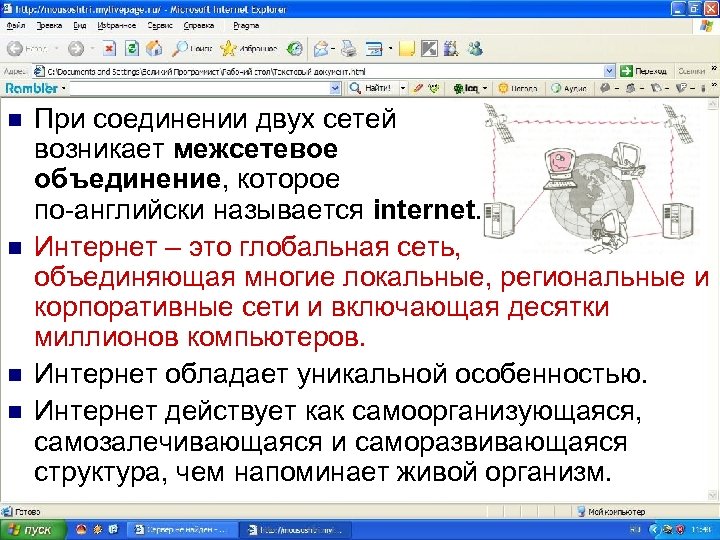Switch to 'Сервер не найден' taskbar window
Viewport: 720px width, 540px height.
(181, 529)
